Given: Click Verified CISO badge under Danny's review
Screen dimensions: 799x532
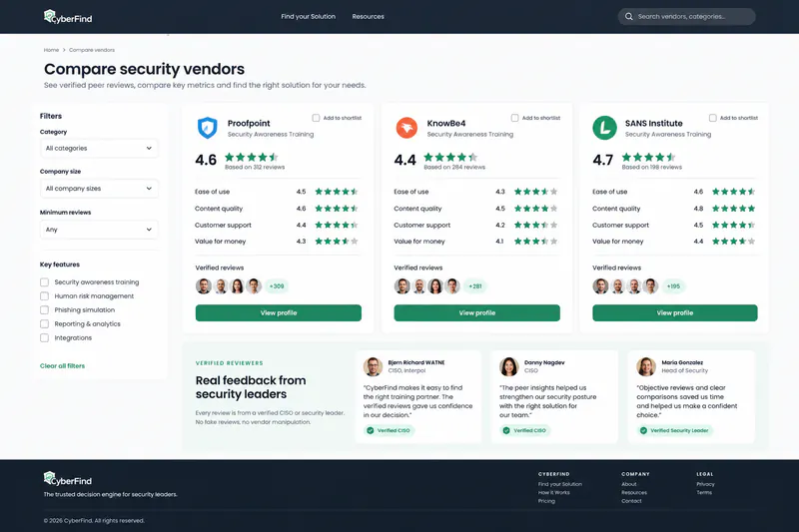Looking at the screenshot, I should click(525, 431).
